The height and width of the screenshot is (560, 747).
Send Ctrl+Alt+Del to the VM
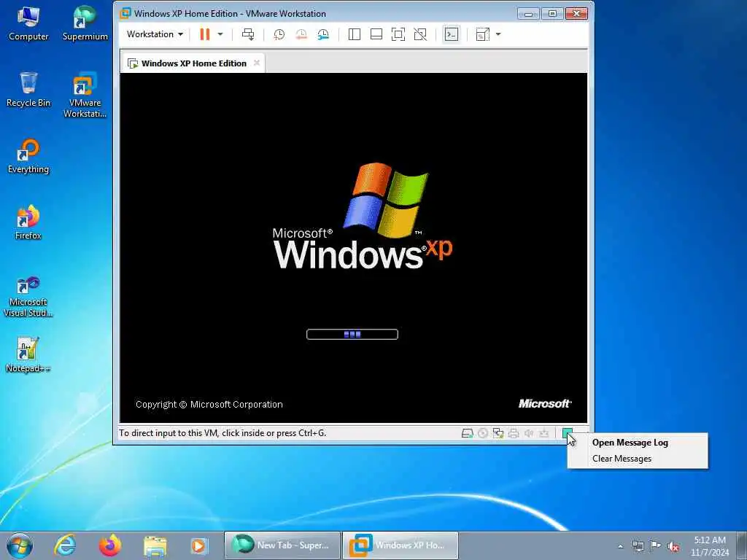248,34
